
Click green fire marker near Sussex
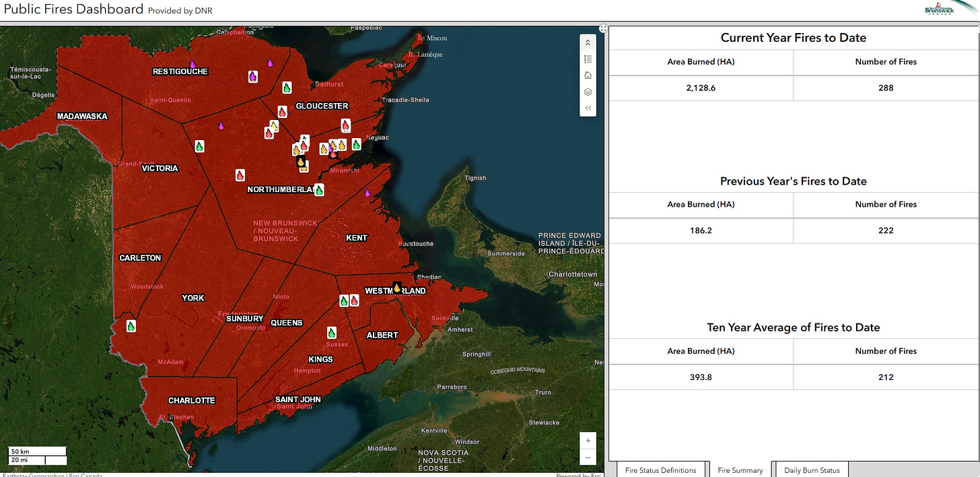[331, 333]
